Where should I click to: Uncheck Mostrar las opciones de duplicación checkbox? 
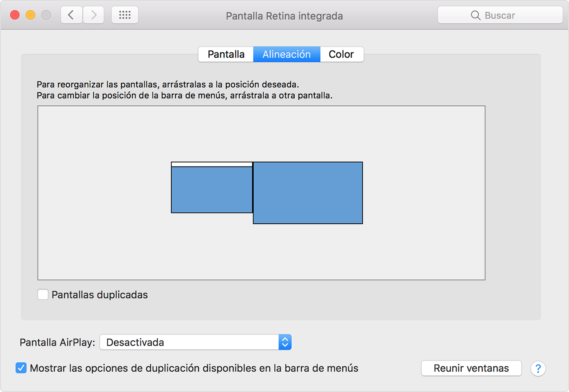click(x=21, y=368)
